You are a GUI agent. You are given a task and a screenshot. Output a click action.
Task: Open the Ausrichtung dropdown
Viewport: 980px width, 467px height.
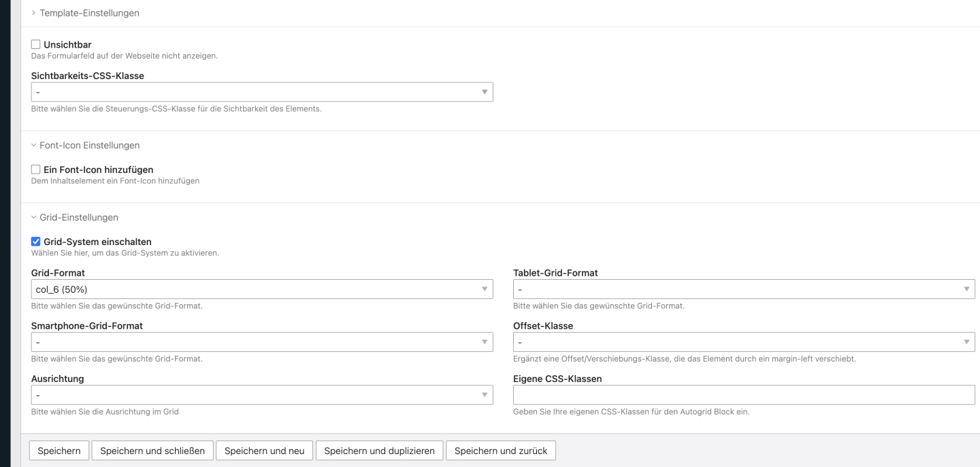coord(262,395)
